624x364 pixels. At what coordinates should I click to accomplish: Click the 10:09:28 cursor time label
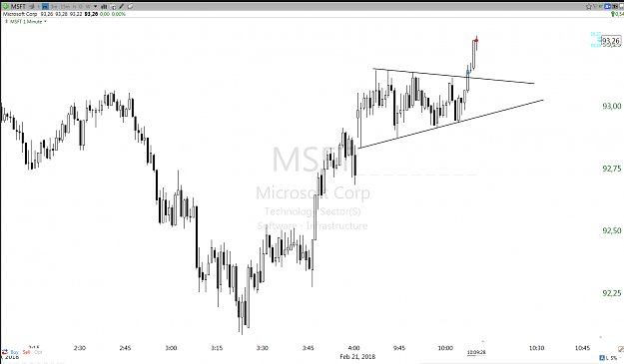[x=476, y=352]
